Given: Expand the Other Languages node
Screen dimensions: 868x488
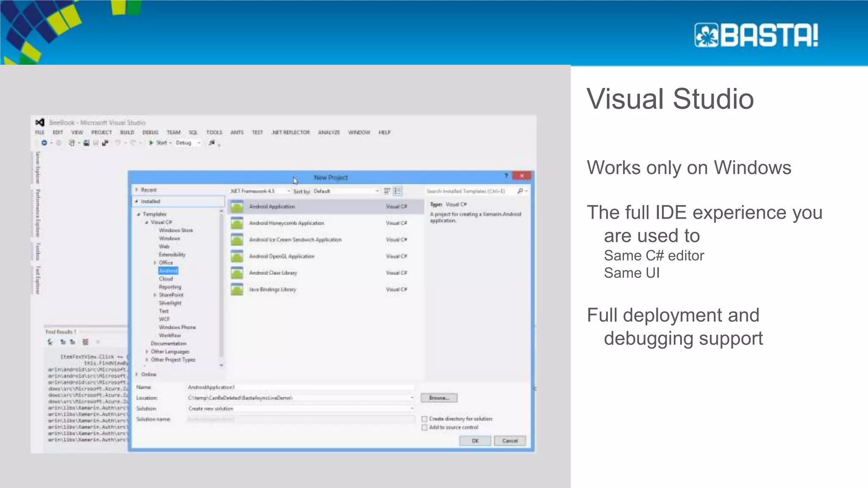Looking at the screenshot, I should (x=147, y=352).
